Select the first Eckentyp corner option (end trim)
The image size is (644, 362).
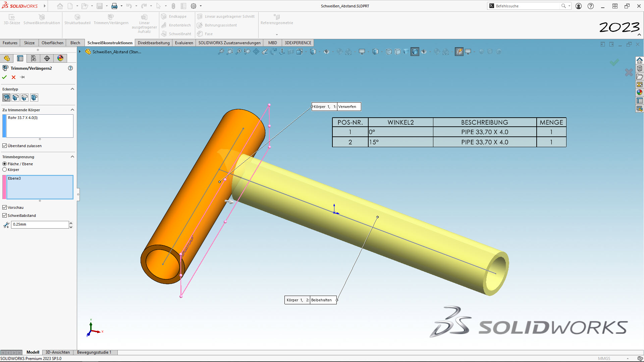coord(6,98)
